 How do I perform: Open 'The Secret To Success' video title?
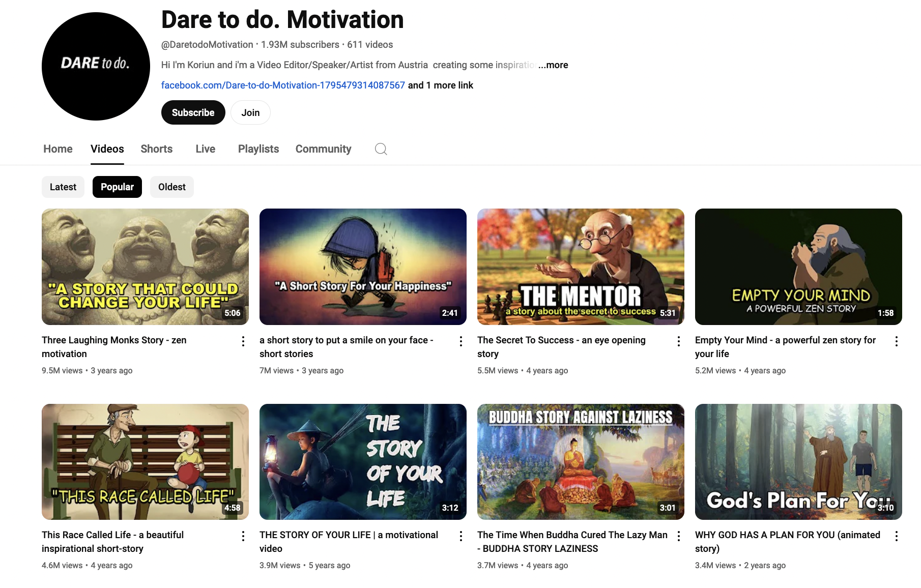click(561, 347)
